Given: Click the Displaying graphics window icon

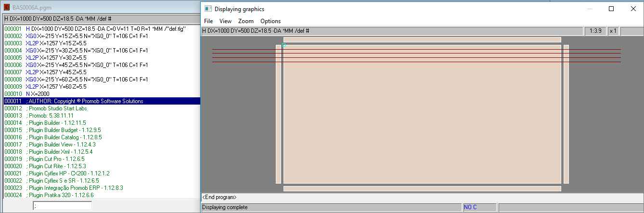Looking at the screenshot, I should pos(208,9).
